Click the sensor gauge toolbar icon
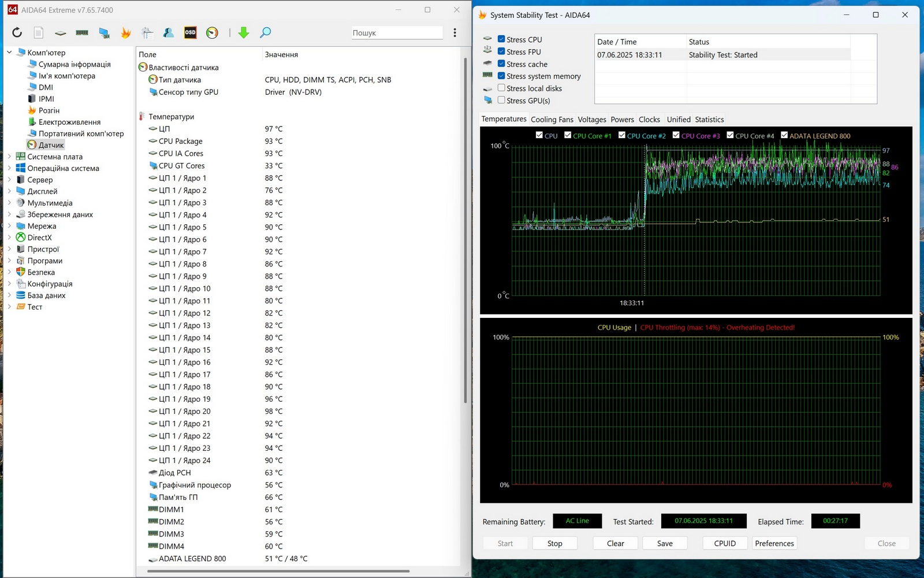This screenshot has height=578, width=924. 212,33
